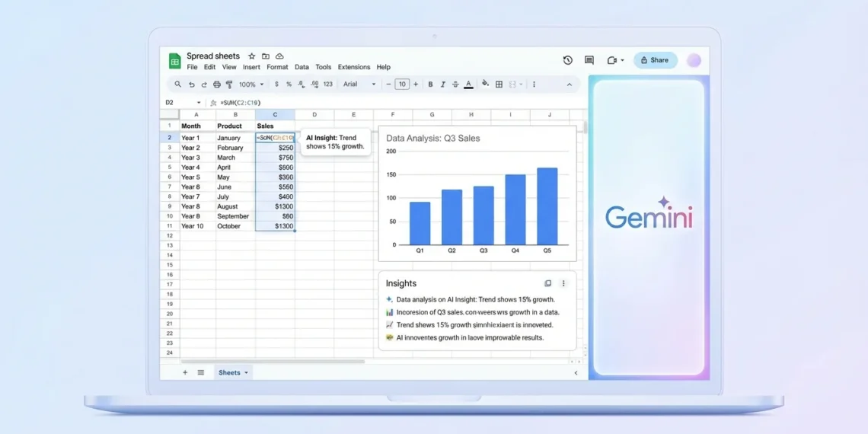This screenshot has height=434, width=868.
Task: Select the column C header
Action: (275, 114)
